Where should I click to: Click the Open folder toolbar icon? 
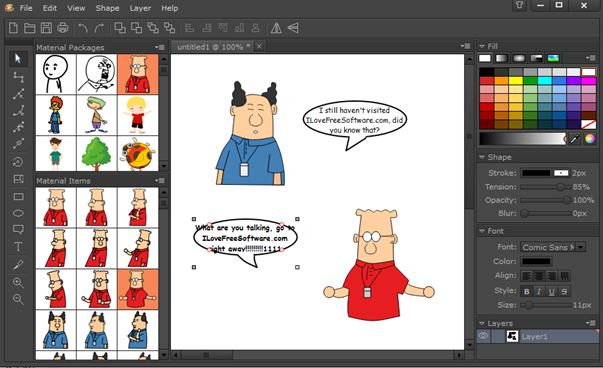point(30,28)
